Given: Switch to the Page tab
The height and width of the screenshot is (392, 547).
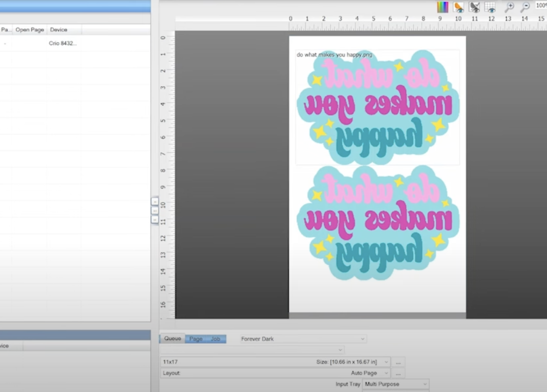Looking at the screenshot, I should point(196,339).
